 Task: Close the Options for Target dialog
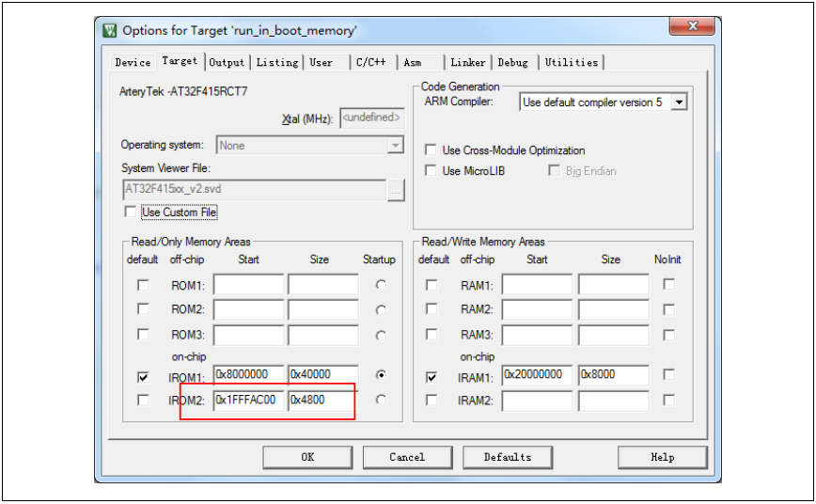(692, 26)
